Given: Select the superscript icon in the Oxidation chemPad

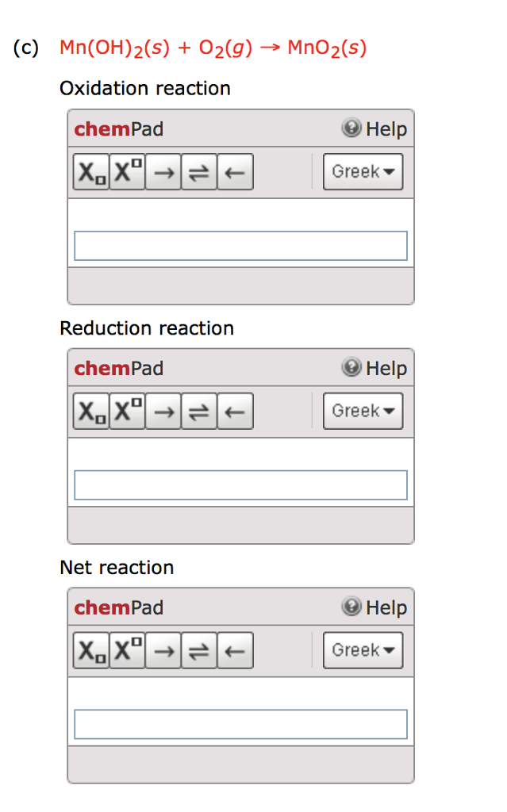Looking at the screenshot, I should (x=127, y=171).
